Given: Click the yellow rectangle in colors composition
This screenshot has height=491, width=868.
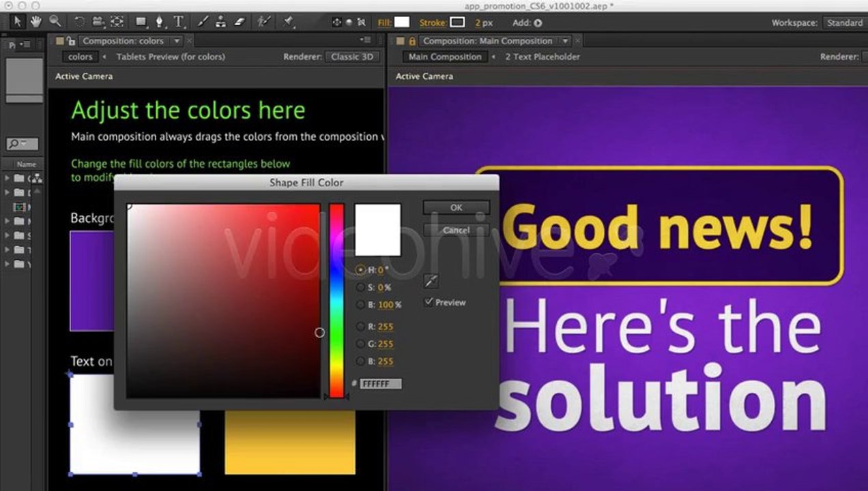Looking at the screenshot, I should 290,442.
